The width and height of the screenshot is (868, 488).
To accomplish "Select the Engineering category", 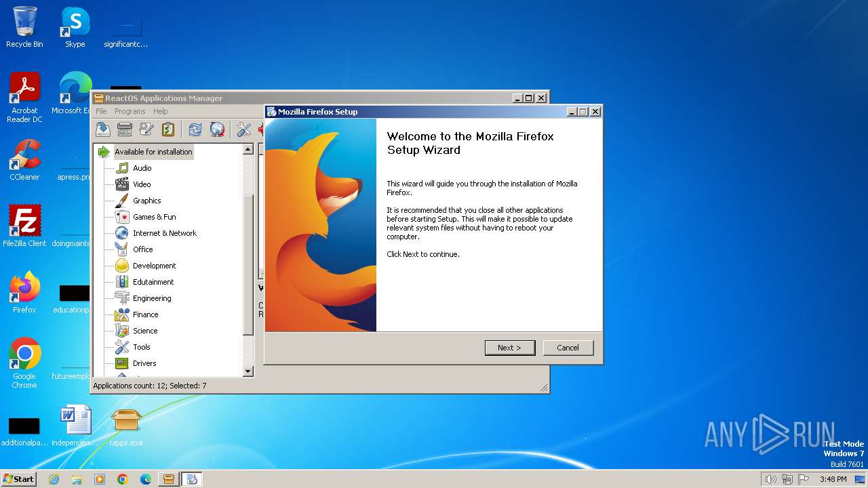I will (x=152, y=298).
